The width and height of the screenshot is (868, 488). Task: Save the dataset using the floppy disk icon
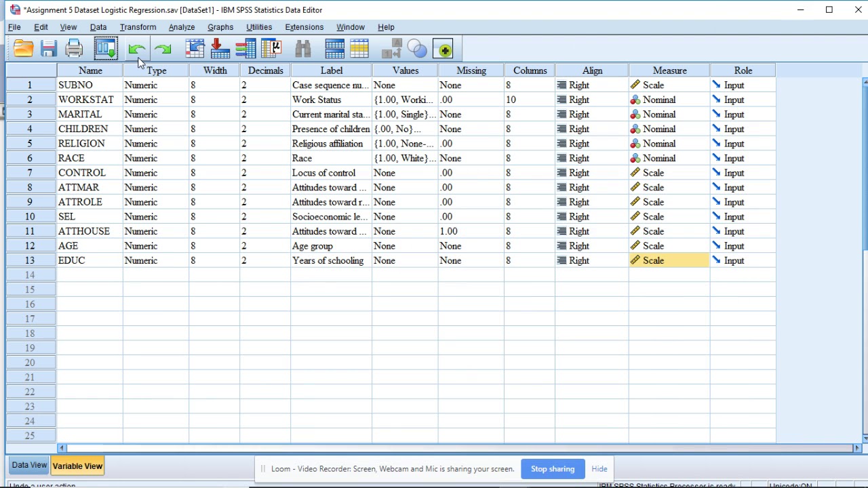(48, 49)
